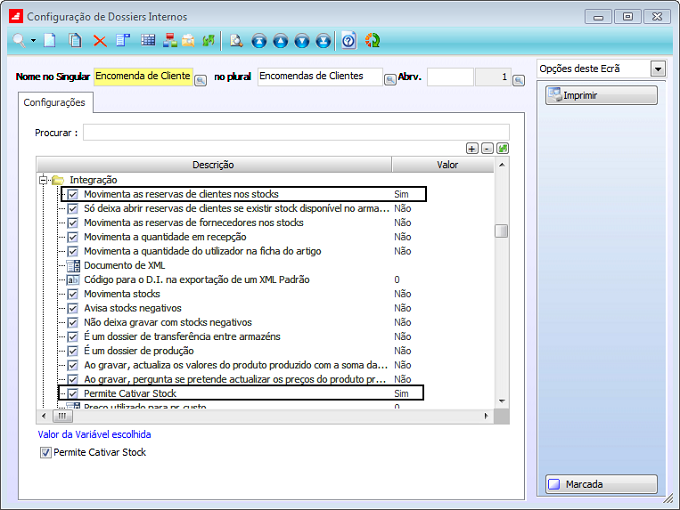680x510 pixels.
Task: Sort by the Descrição column header
Action: pyautogui.click(x=214, y=165)
